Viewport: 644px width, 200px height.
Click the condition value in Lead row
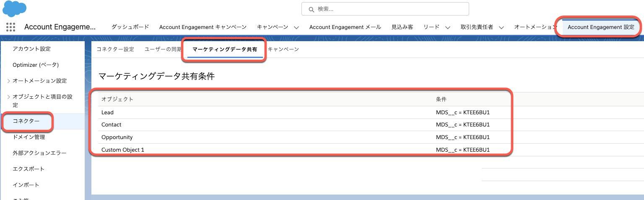pyautogui.click(x=463, y=113)
